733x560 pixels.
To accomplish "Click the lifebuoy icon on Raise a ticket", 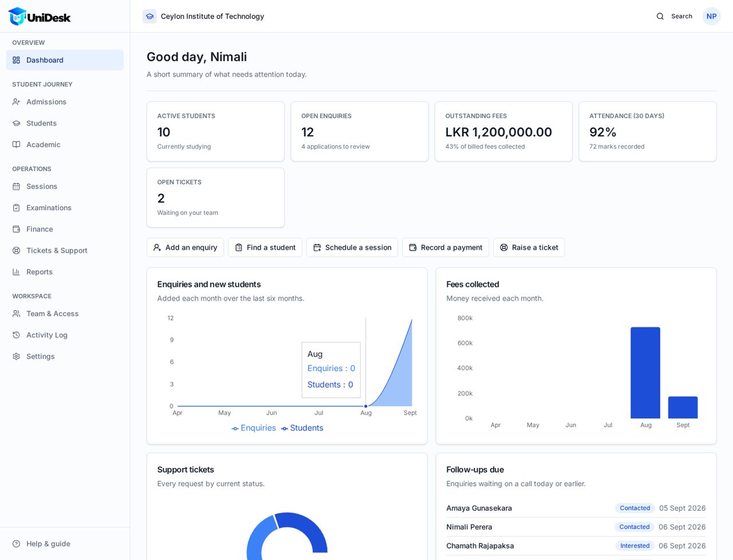I will click(x=503, y=247).
